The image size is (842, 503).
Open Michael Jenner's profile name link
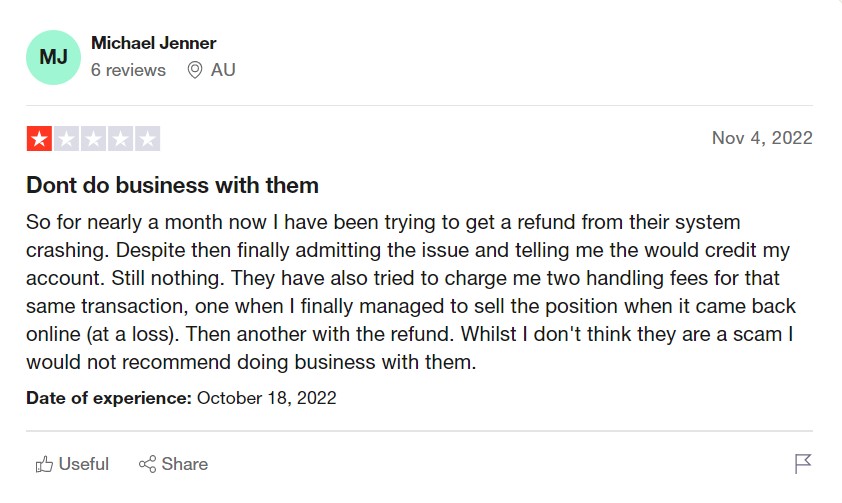click(x=154, y=43)
